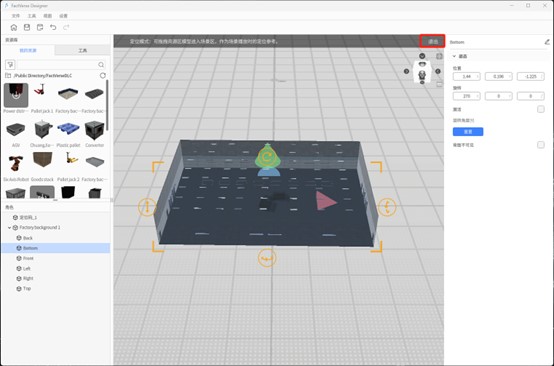Select the Front node in tree
Screen dimensions: 554x366
(56, 258)
